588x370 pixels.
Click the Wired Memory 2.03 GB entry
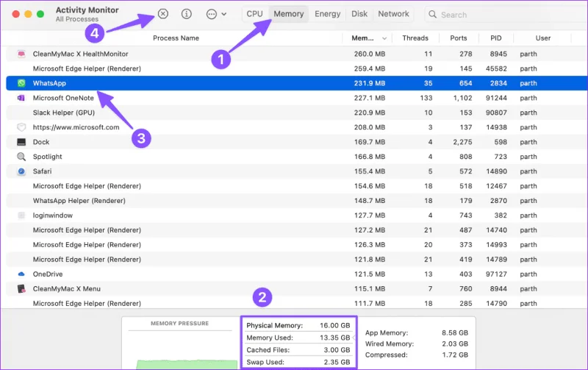(417, 344)
